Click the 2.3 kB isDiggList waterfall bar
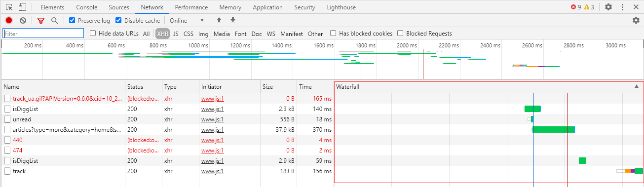This screenshot has height=187, width=644. pos(532,109)
